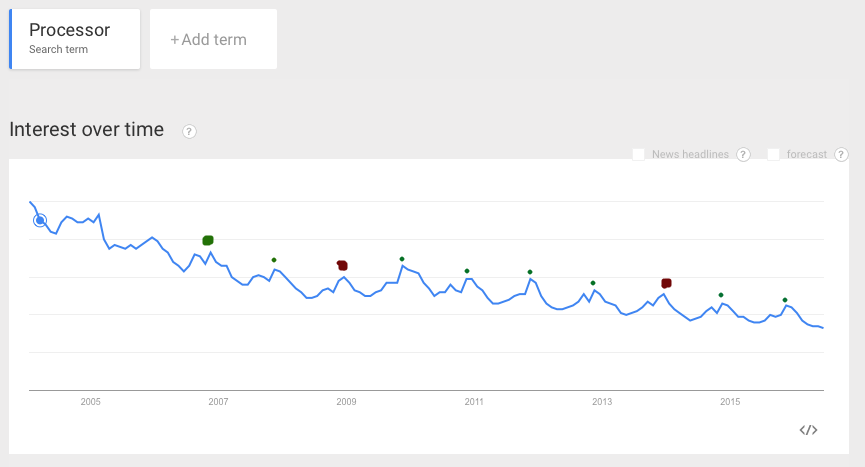
Task: Click the highlighted blue circle data point
Action: tap(40, 221)
